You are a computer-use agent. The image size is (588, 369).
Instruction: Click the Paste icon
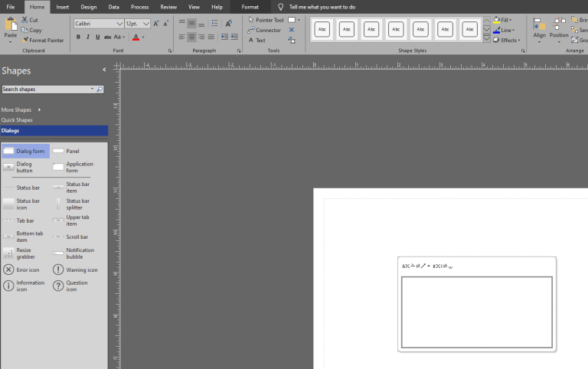tap(11, 24)
